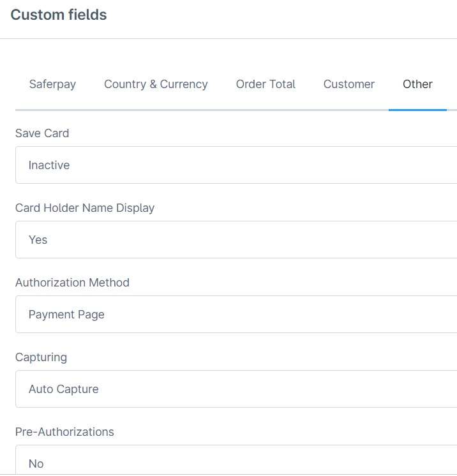Switch to the Saferpay tab
The width and height of the screenshot is (457, 476).
pyautogui.click(x=52, y=84)
